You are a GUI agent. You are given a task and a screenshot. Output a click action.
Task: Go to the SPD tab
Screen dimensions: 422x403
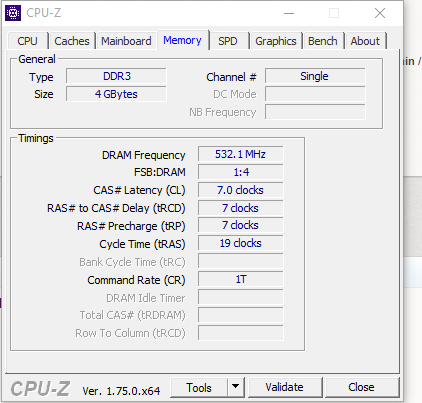tap(228, 41)
